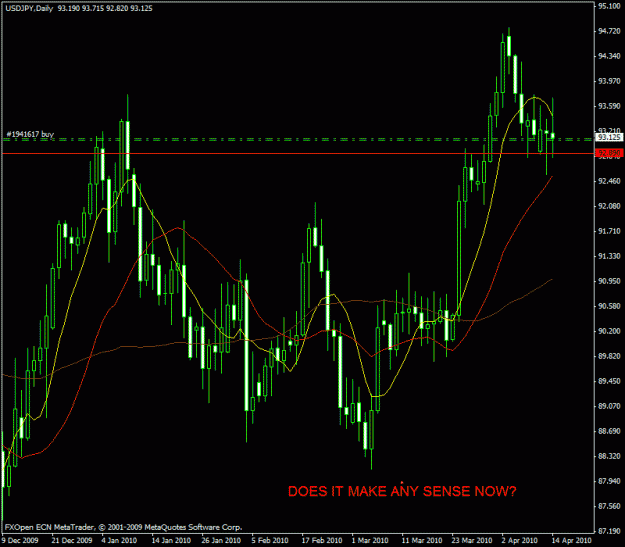
Task: Click the 11 Mar 2010 date label
Action: coord(422,541)
